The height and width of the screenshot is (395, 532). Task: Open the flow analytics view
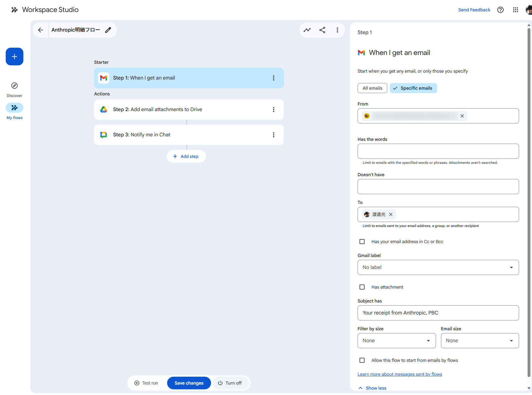307,30
